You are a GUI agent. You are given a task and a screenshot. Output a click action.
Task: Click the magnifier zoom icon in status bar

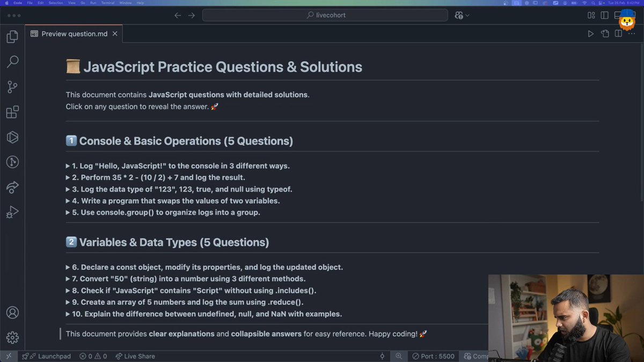(x=399, y=356)
